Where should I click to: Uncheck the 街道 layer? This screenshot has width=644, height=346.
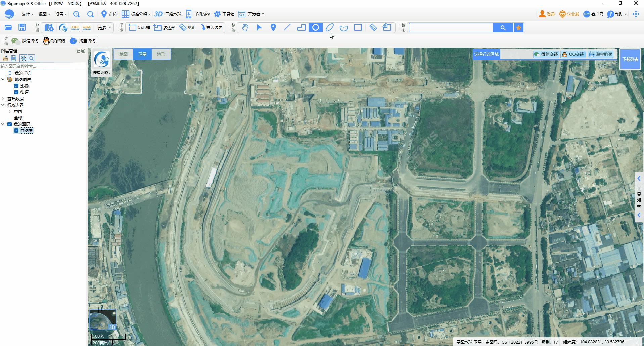(16, 92)
